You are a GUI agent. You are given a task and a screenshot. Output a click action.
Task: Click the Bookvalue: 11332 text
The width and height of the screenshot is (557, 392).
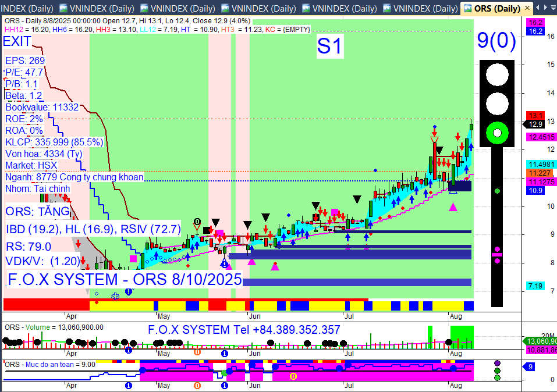(41, 107)
